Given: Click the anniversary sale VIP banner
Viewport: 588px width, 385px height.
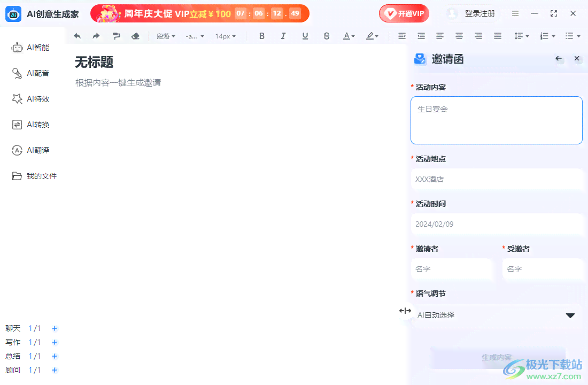Looking at the screenshot, I should point(200,14).
